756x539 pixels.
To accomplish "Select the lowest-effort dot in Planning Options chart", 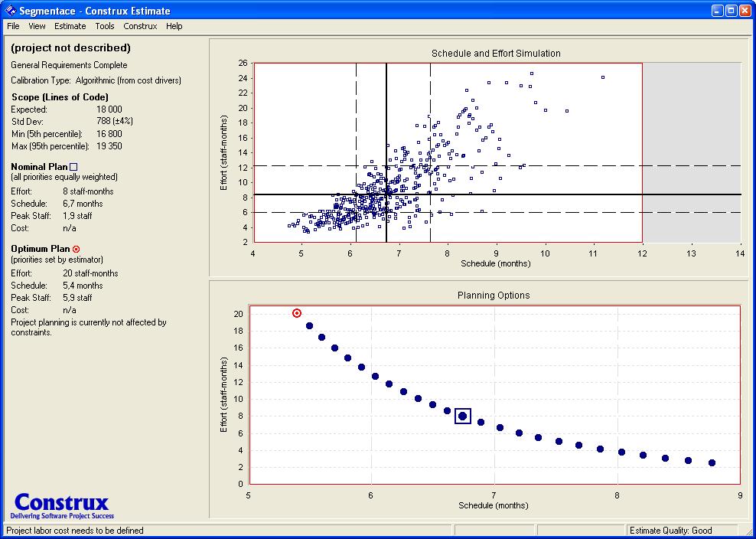I will pyautogui.click(x=712, y=462).
